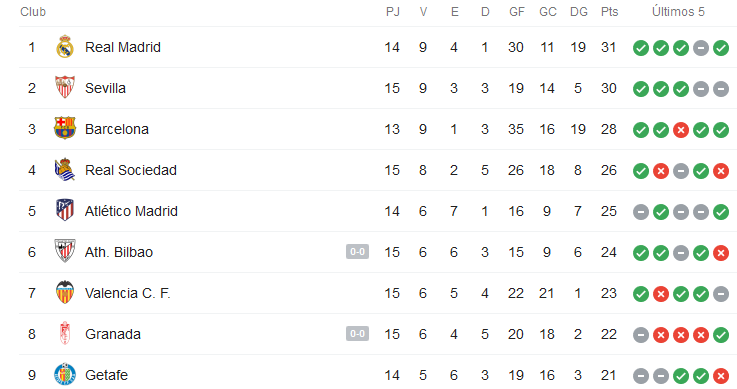This screenshot has height=389, width=737.
Task: Open the Real Madrid team name link
Action: (123, 47)
